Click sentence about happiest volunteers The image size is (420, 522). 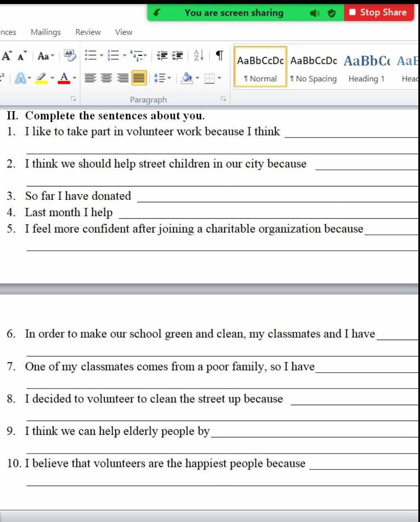(165, 463)
